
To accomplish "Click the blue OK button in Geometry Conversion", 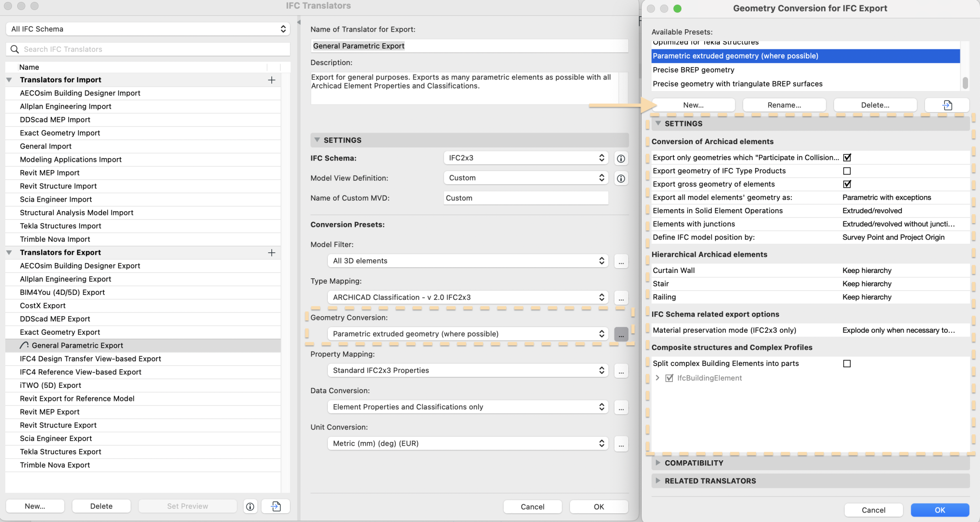I will point(939,510).
